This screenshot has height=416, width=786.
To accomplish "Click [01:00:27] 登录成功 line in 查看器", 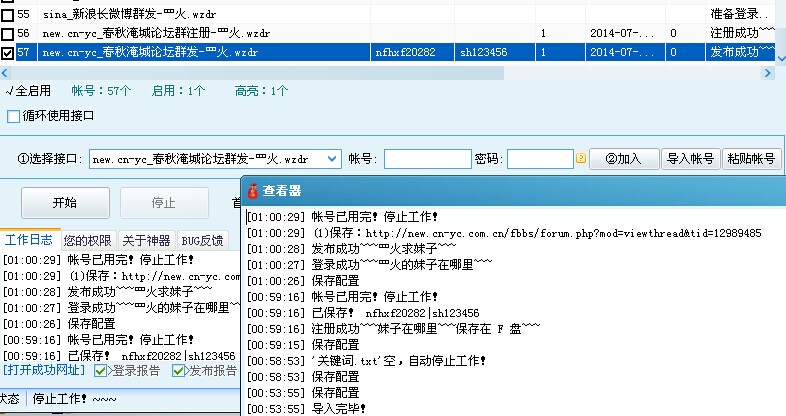I will tap(369, 265).
